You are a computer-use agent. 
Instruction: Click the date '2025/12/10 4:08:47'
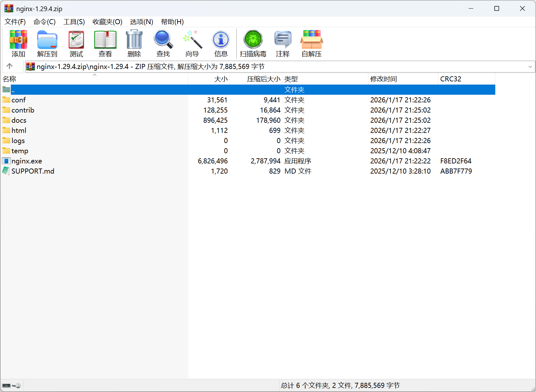400,151
